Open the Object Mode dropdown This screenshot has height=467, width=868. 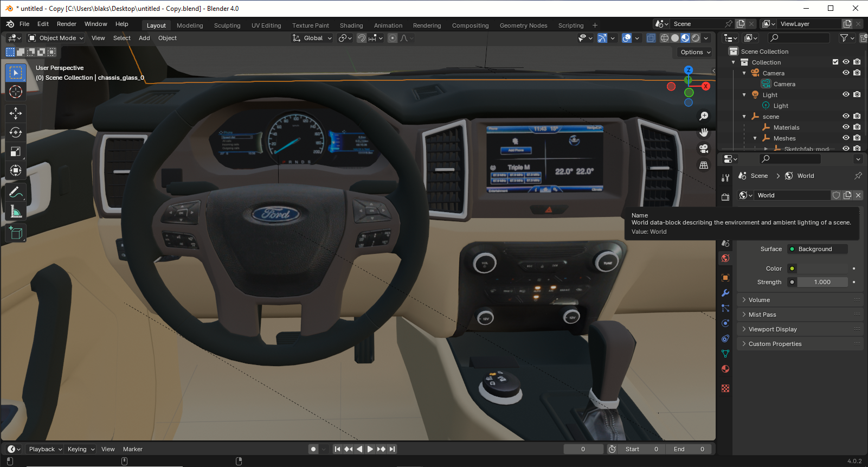pyautogui.click(x=56, y=38)
